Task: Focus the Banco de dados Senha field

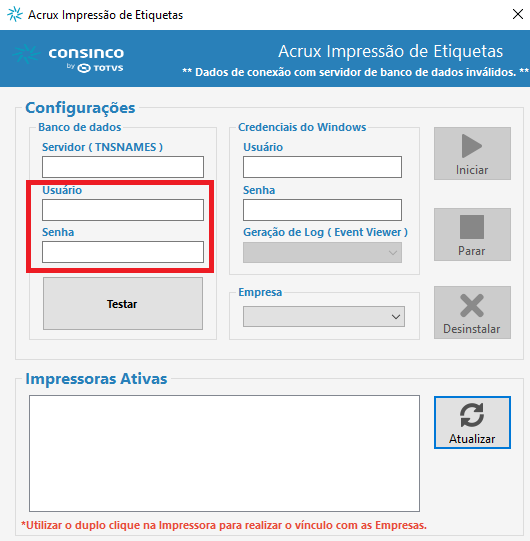Action: click(123, 252)
